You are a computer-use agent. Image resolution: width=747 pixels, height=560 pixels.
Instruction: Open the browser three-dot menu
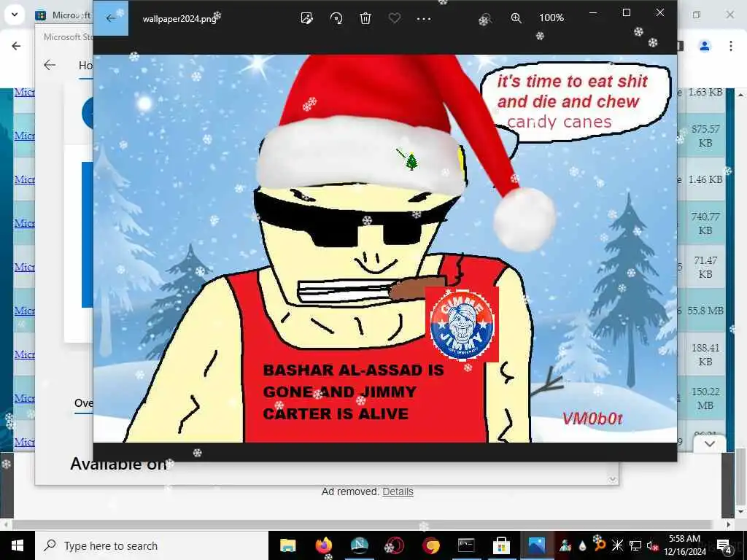click(731, 46)
